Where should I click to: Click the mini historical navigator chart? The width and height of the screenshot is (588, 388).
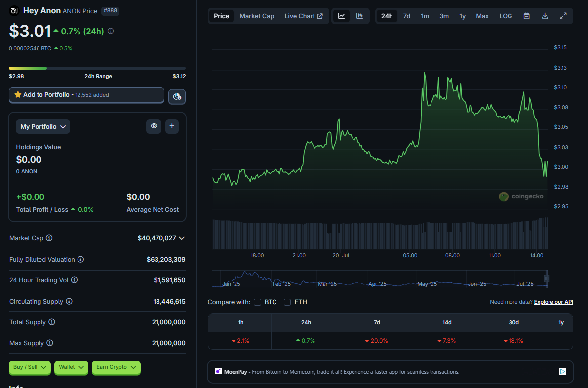pyautogui.click(x=380, y=278)
